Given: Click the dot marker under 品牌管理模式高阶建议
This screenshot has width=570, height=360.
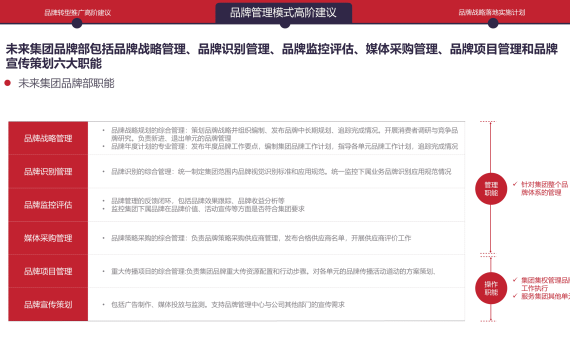Looking at the screenshot, I should coord(285,24).
